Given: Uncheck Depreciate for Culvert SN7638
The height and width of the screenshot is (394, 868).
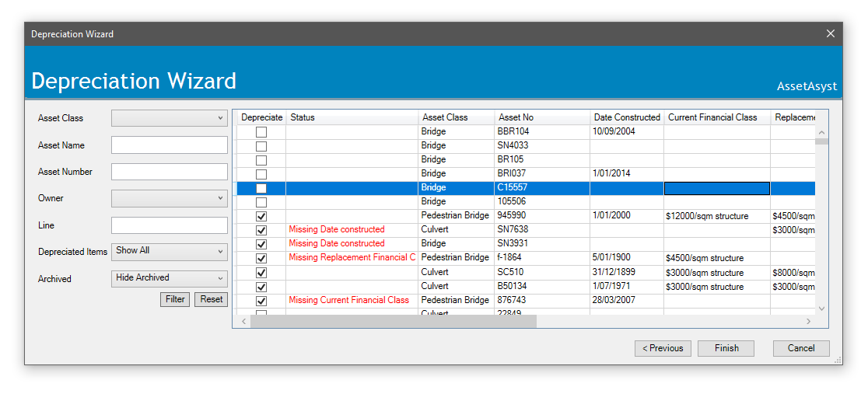Looking at the screenshot, I should click(261, 230).
